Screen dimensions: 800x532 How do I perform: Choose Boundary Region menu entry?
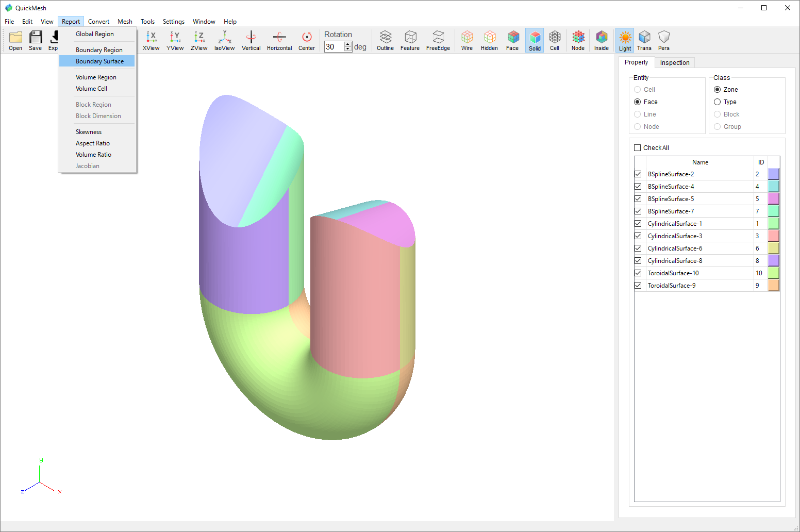tap(97, 50)
